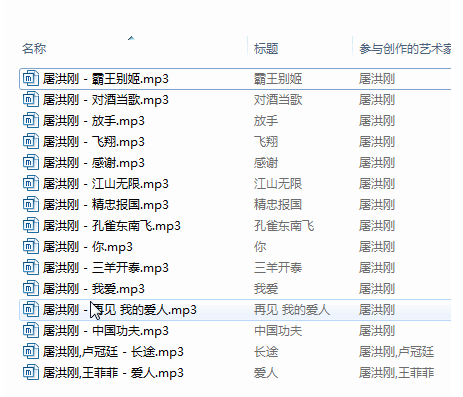The image size is (463, 397).
Task: Select file 屠洪刚 - 放手.mp3
Action: pyautogui.click(x=94, y=121)
